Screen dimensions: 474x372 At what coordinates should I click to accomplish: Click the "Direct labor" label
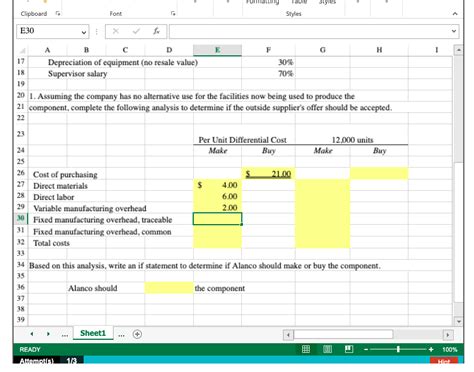click(x=54, y=197)
